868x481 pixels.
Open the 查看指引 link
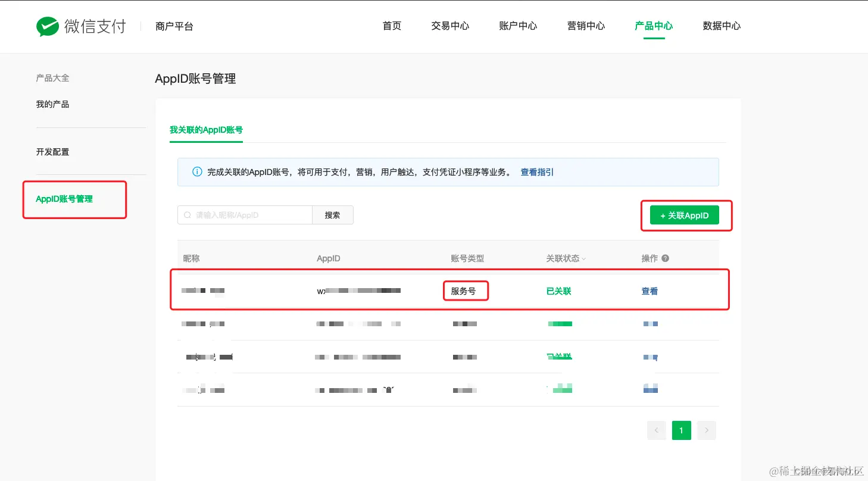pyautogui.click(x=537, y=172)
